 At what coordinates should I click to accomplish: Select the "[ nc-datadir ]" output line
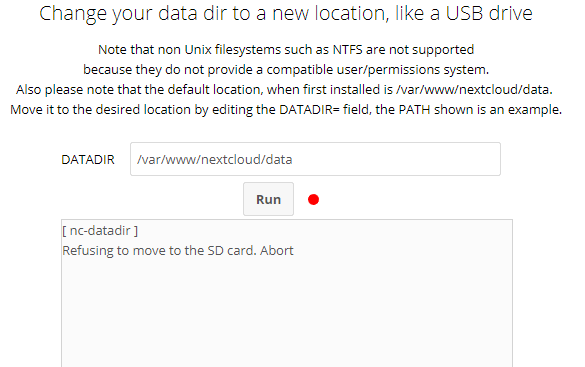pos(100,230)
